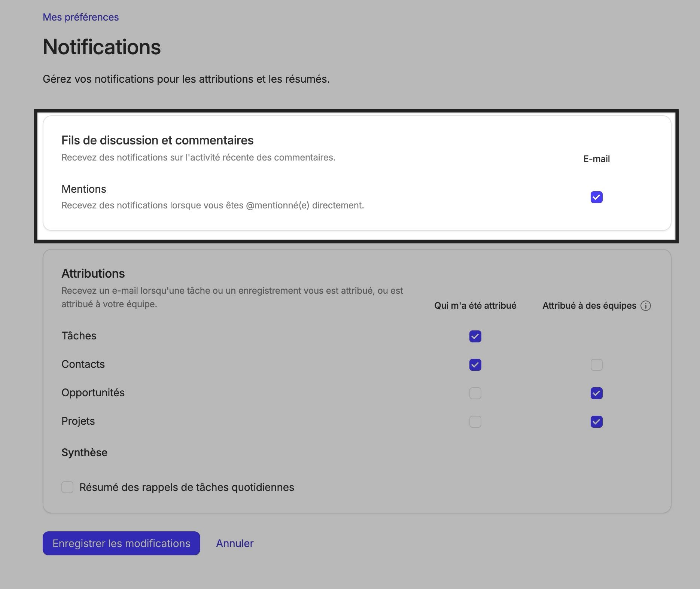The image size is (700, 589).
Task: Click the Mentions row label
Action: pos(84,189)
